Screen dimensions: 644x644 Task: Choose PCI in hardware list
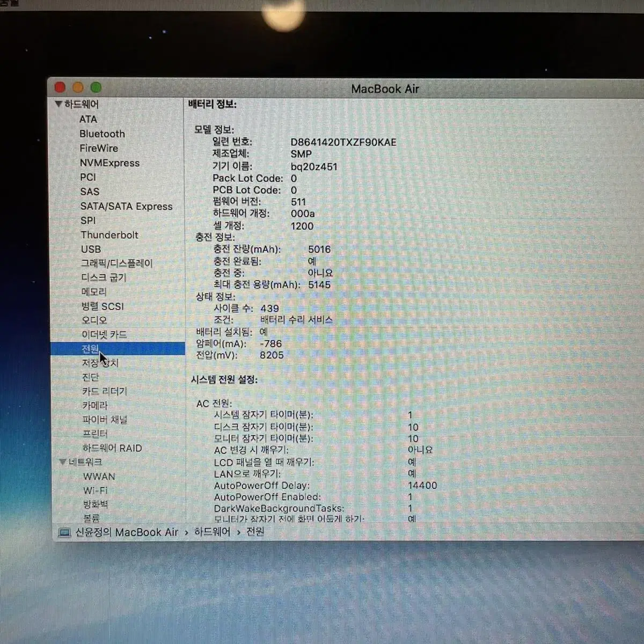click(x=88, y=177)
